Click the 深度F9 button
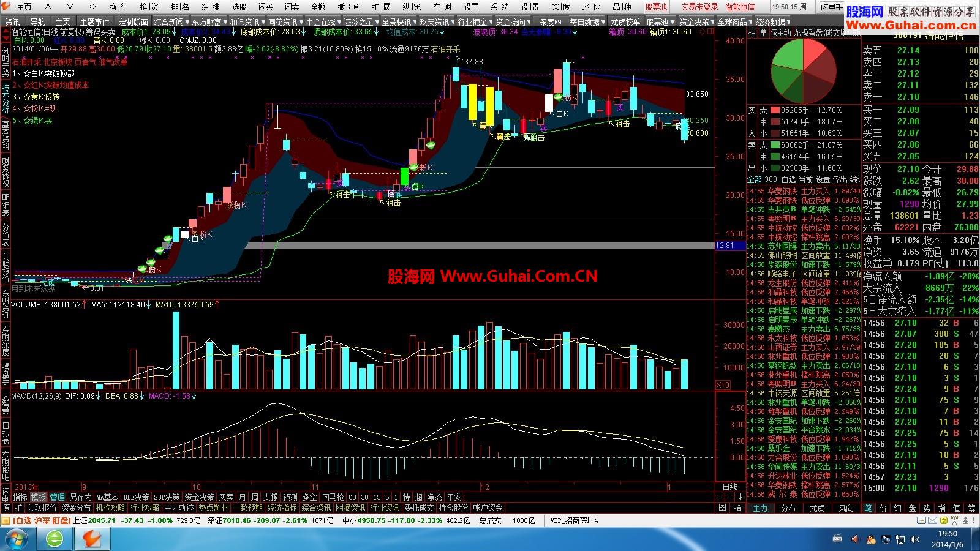This screenshot has height=551, width=980. point(550,22)
